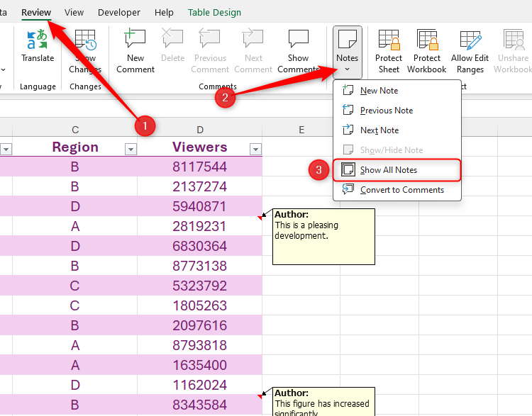Choose New Note from the Notes menu

coord(379,91)
